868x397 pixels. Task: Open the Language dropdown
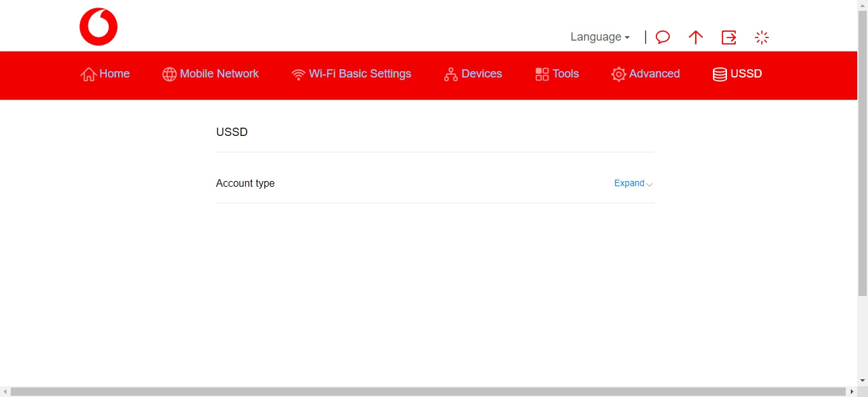click(599, 37)
